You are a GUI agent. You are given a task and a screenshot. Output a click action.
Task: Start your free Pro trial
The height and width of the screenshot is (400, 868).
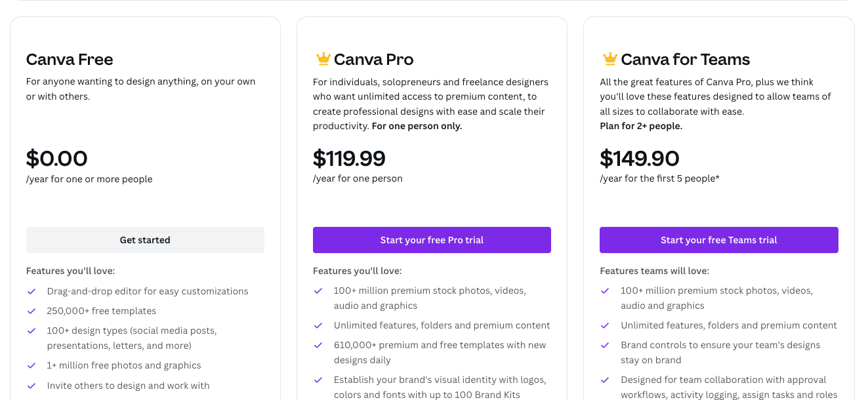[432, 240]
